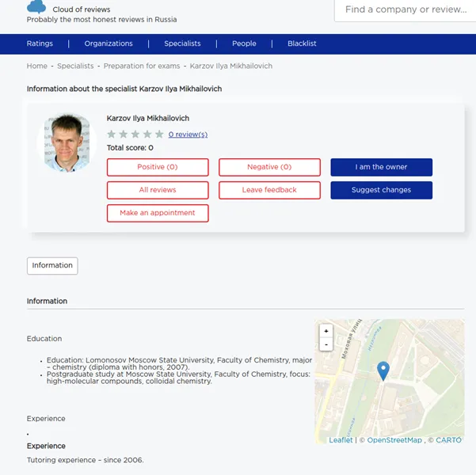Click the Find a company search field

406,10
